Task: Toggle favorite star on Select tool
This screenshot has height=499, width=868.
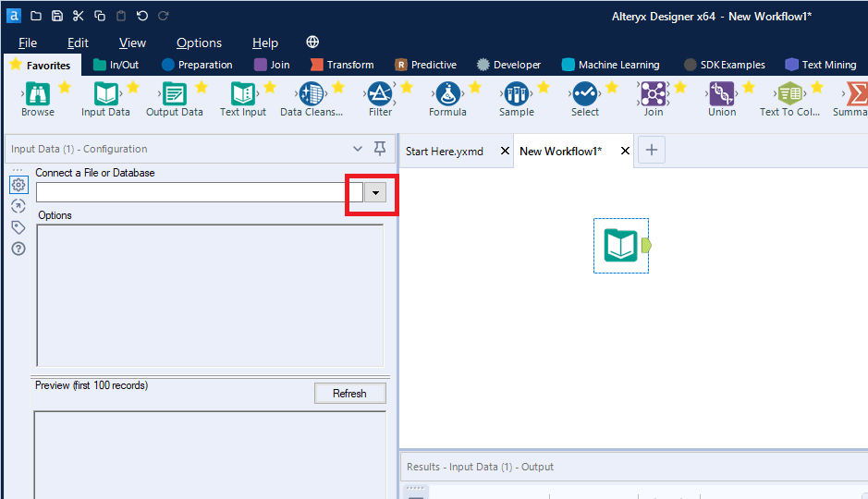Action: pyautogui.click(x=612, y=87)
